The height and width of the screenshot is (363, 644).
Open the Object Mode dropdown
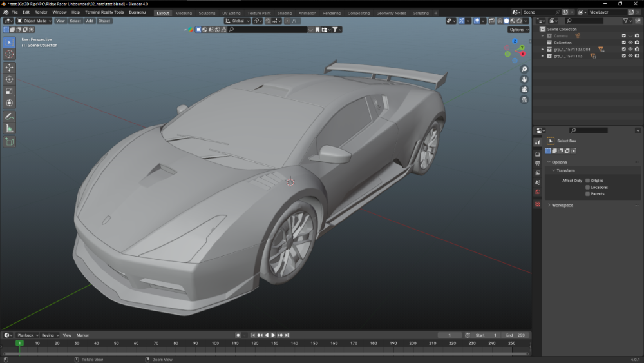click(x=33, y=21)
